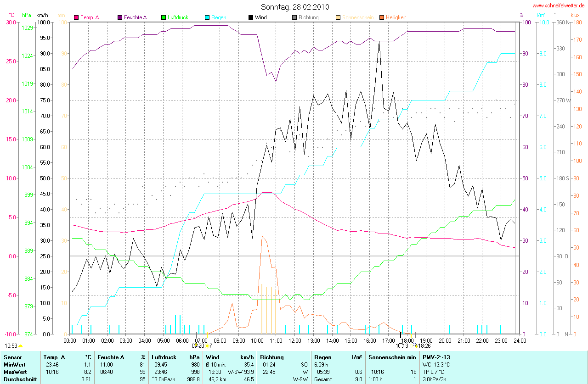
Task: Click the average pressure value 986.8
Action: coord(193,379)
